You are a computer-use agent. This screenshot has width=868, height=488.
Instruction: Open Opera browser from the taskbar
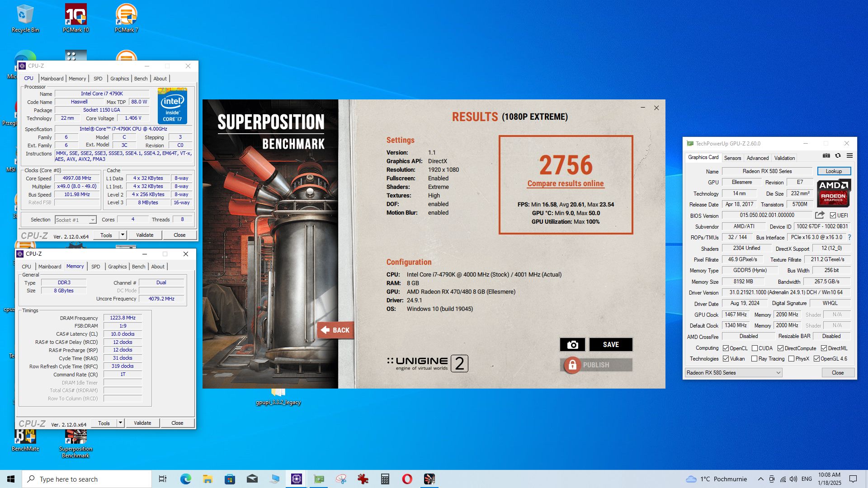407,479
